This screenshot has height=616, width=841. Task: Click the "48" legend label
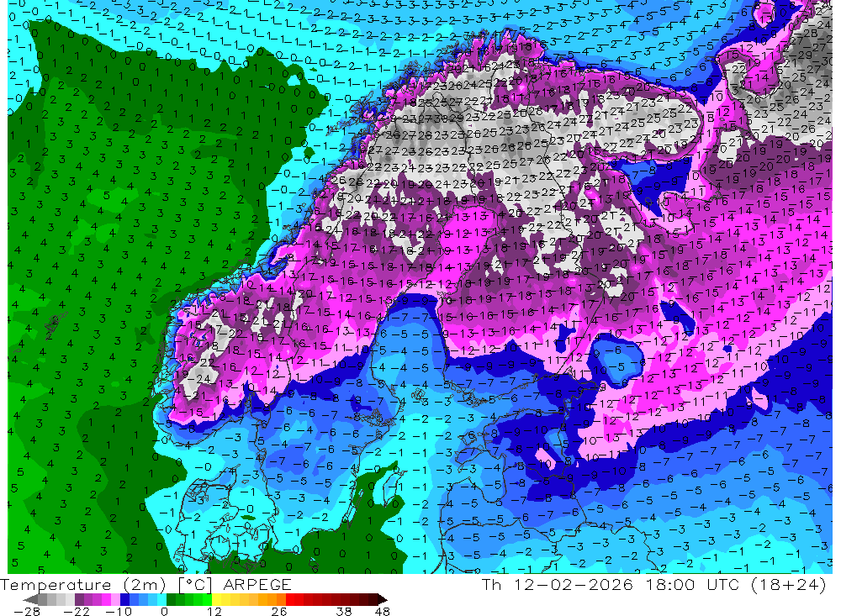382,611
